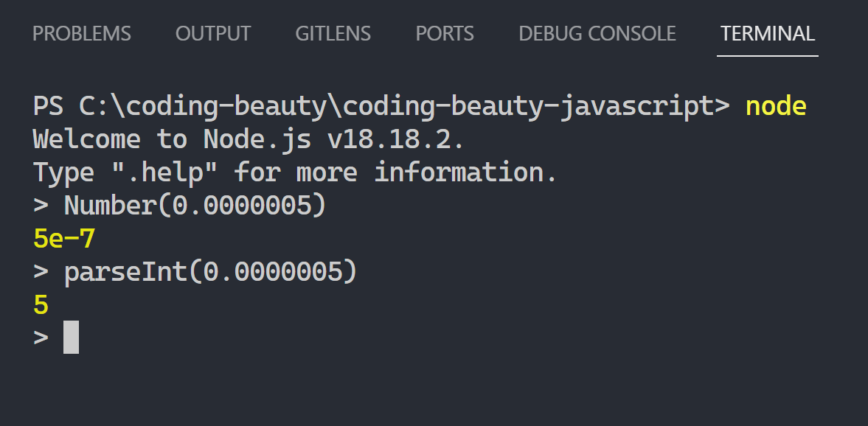
Task: Click the coding-beauty-javascript folder name
Action: [x=529, y=106]
